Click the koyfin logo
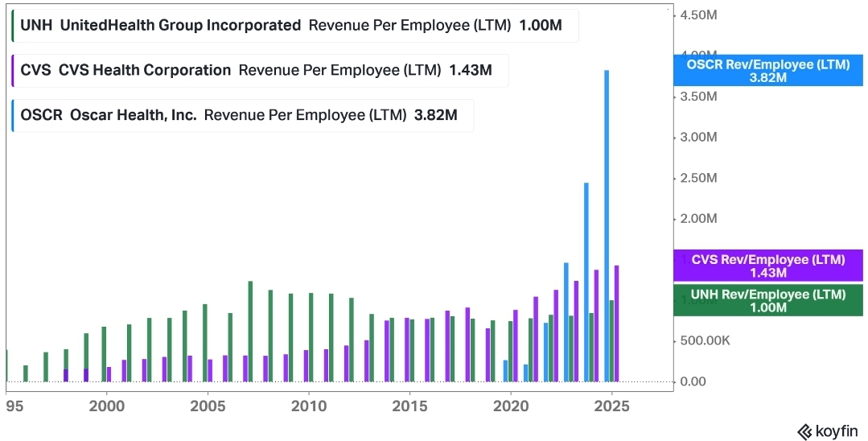 (x=827, y=431)
